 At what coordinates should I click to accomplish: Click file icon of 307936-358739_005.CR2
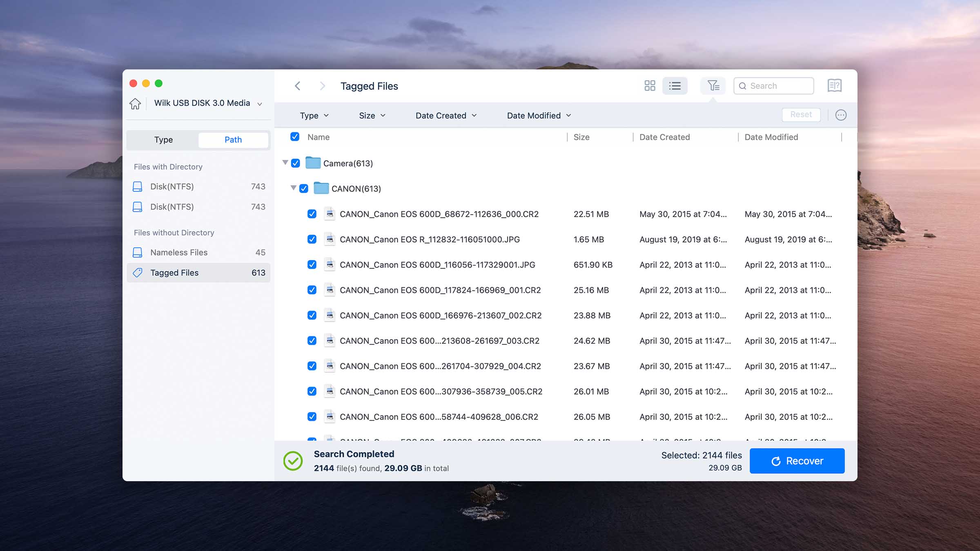(x=330, y=391)
